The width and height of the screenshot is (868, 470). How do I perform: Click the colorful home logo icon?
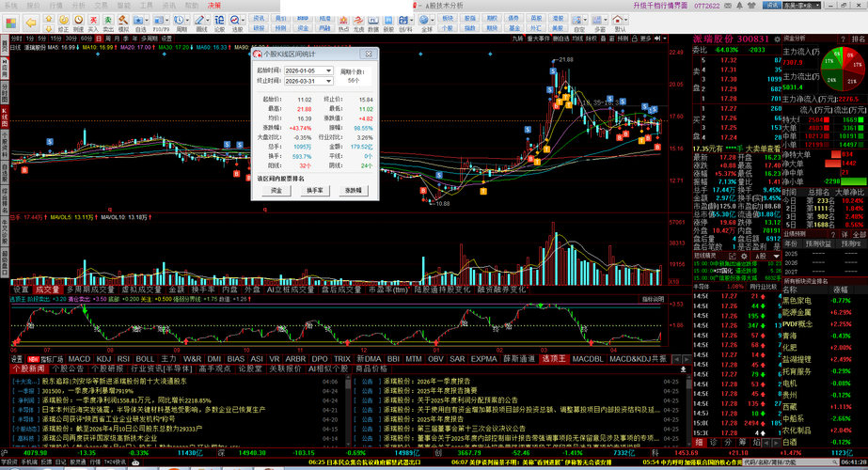tap(11, 23)
